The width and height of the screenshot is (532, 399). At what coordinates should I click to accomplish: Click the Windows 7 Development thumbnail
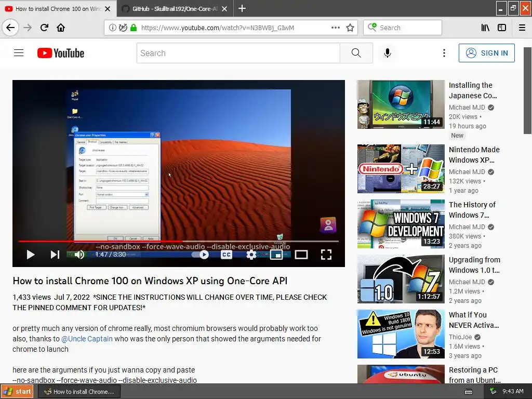tap(401, 224)
